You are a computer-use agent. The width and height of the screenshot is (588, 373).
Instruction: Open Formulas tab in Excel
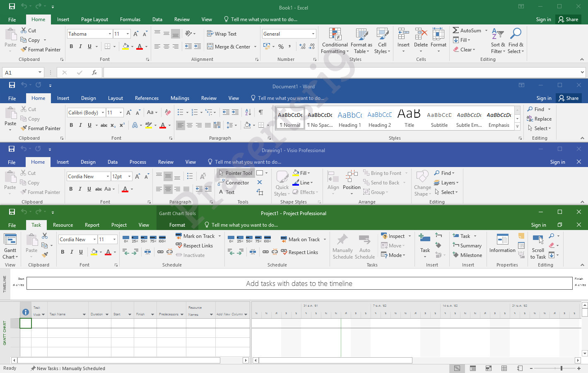point(130,19)
